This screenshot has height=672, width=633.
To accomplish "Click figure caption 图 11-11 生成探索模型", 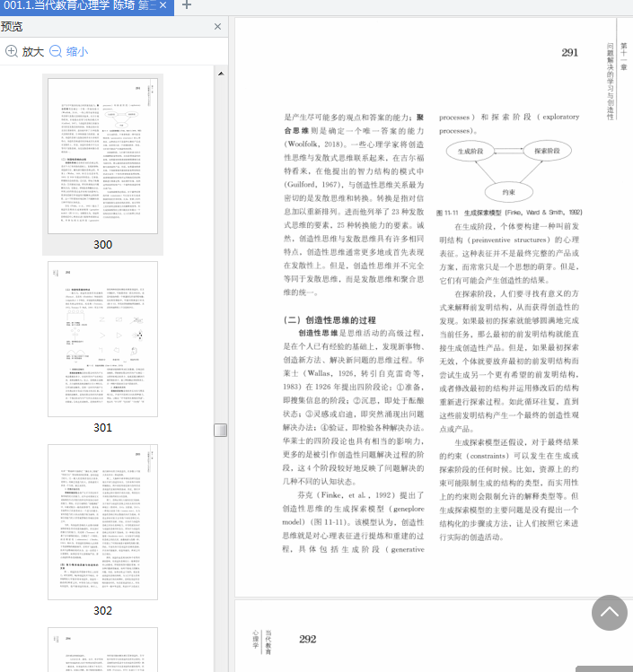I will pyautogui.click(x=508, y=213).
